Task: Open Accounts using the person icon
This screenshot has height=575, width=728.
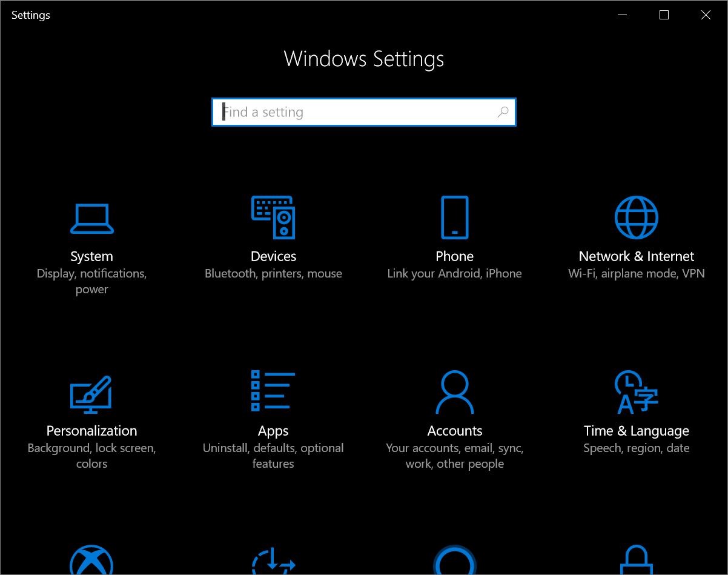Action: [454, 392]
